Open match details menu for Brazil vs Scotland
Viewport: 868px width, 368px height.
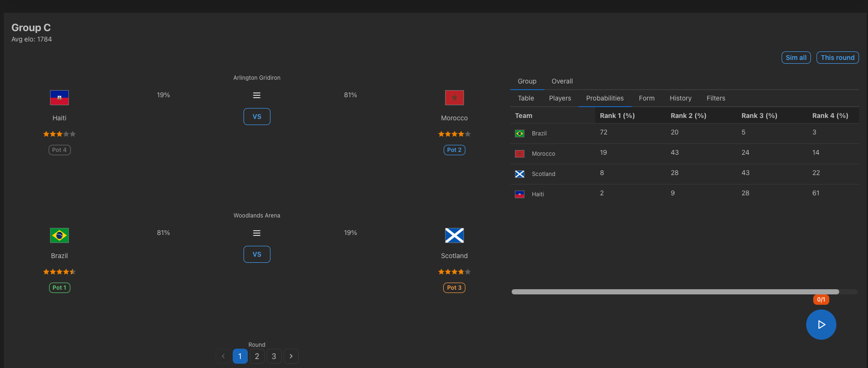tap(257, 233)
